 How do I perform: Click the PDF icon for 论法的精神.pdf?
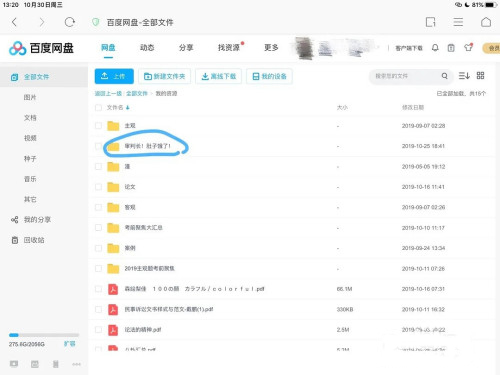[x=113, y=330]
